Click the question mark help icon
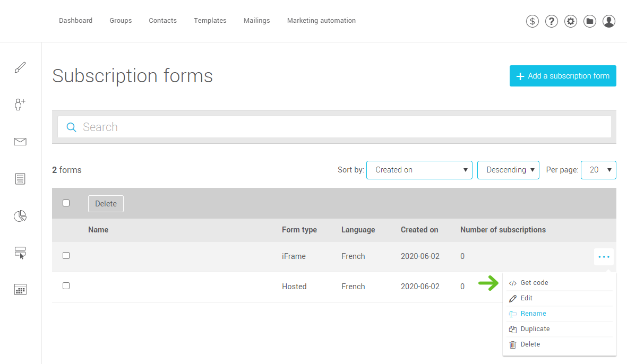Image resolution: width=627 pixels, height=364 pixels. [552, 21]
